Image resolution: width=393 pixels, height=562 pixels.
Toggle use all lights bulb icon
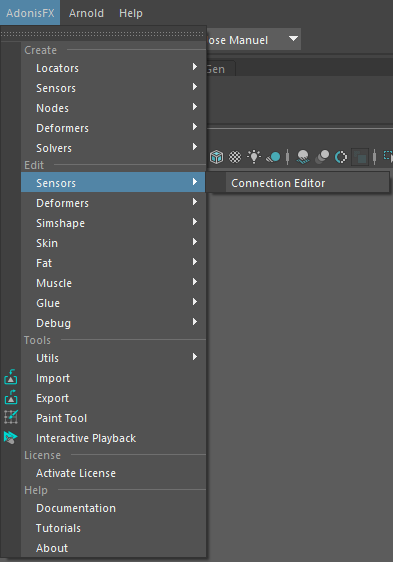254,157
